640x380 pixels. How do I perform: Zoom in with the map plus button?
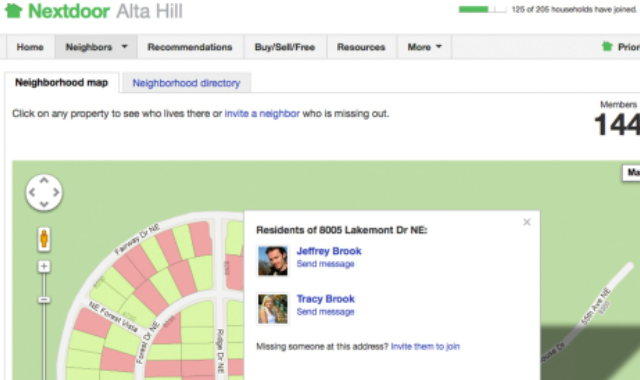[x=44, y=267]
